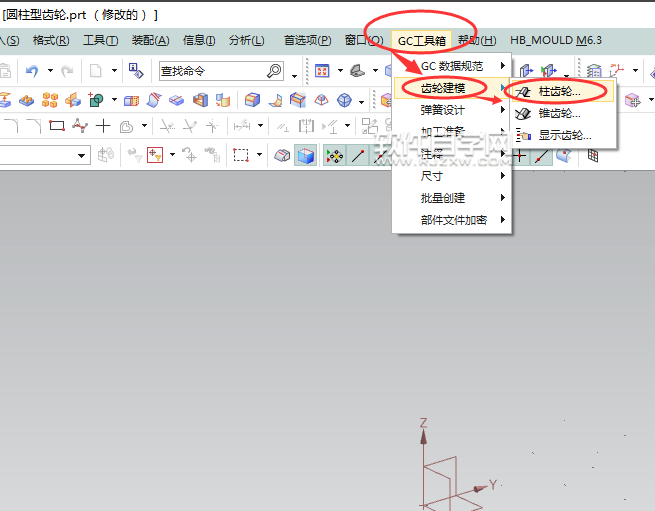Image resolution: width=655 pixels, height=511 pixels.
Task: Expand the 弹簧设计 submenu
Action: [452, 110]
